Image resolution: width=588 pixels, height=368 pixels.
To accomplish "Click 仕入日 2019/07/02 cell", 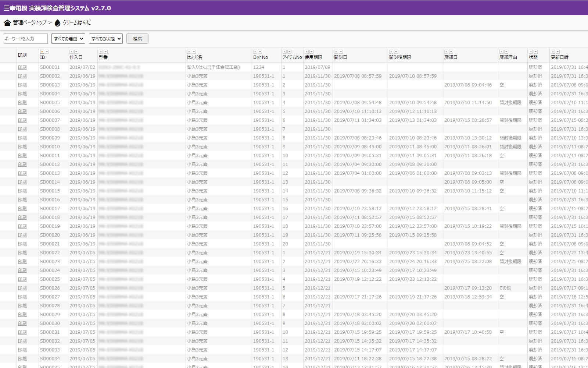I will tap(82, 67).
